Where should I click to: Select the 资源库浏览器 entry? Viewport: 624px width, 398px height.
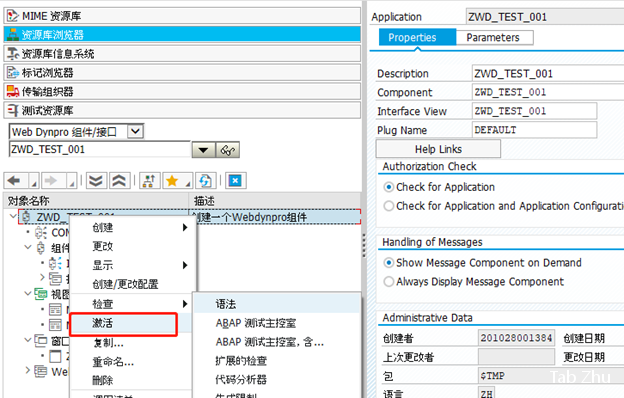pos(182,35)
